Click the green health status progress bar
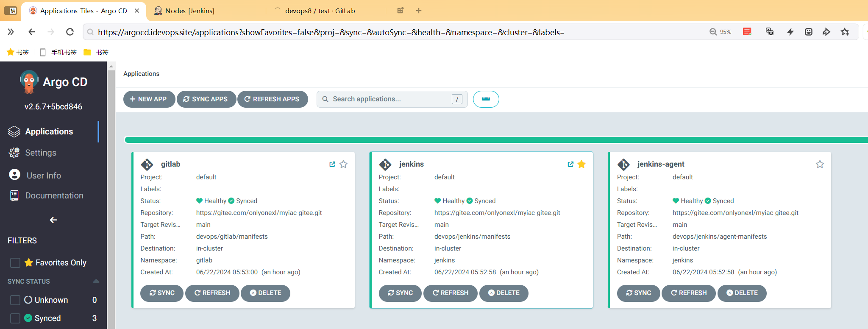 tap(496, 140)
